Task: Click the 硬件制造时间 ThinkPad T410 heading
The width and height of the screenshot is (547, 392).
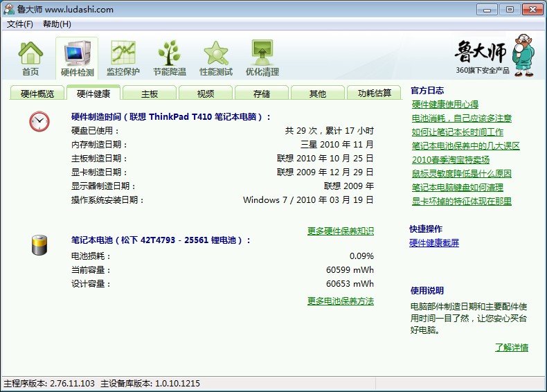Action: [171, 117]
